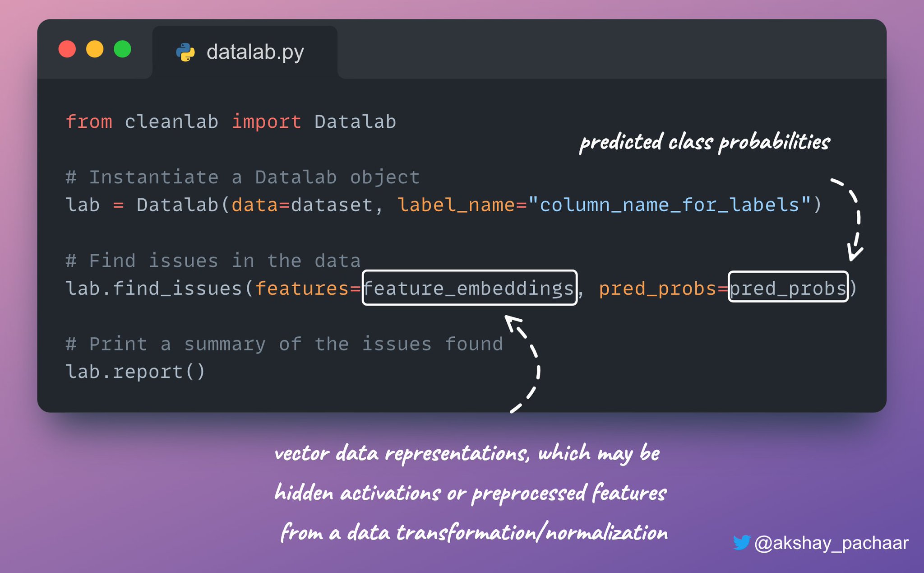The height and width of the screenshot is (573, 924).
Task: Click the boxed pred_probs argument value
Action: [x=788, y=287]
